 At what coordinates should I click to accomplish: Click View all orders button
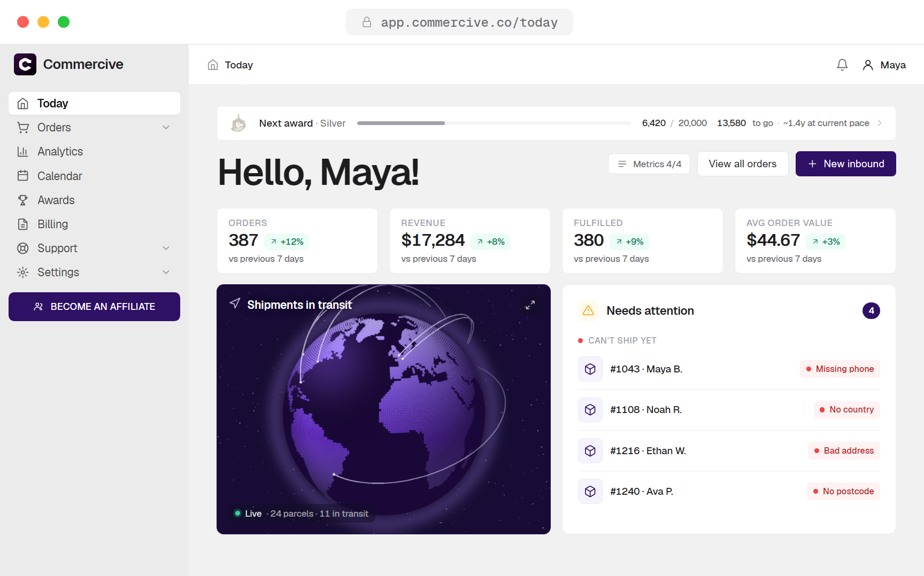pyautogui.click(x=743, y=164)
